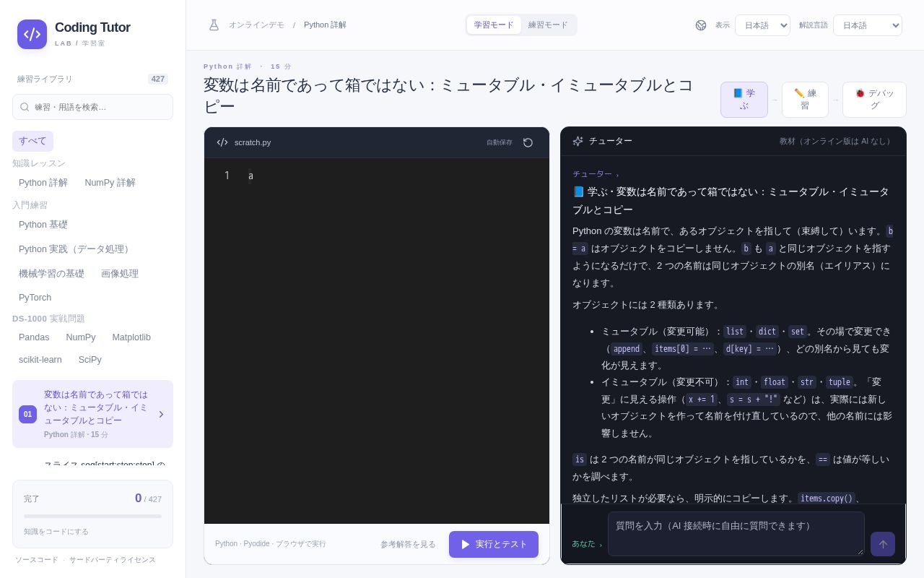Select the Matplotlib category

pyautogui.click(x=131, y=337)
